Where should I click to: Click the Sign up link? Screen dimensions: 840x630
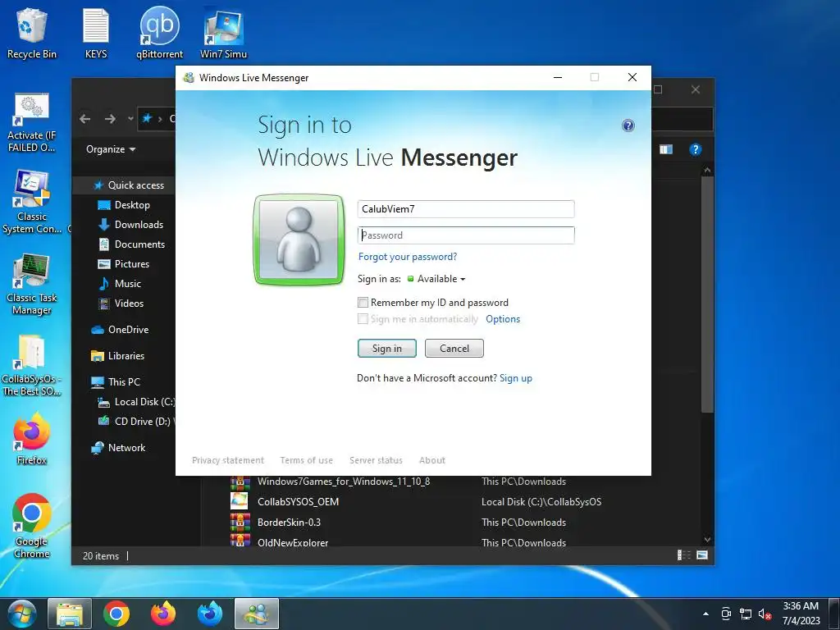point(516,379)
